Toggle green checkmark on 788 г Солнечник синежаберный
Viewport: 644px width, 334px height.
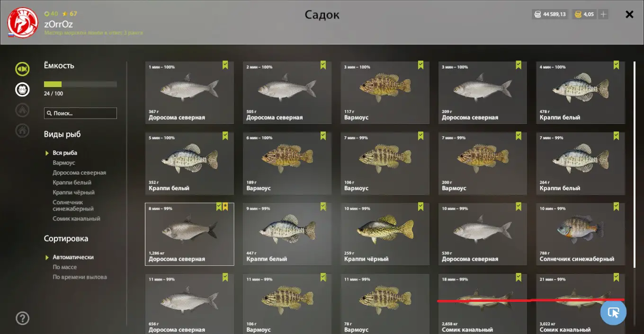(x=616, y=207)
